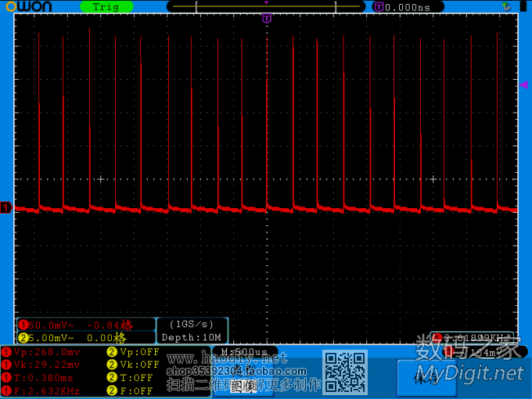This screenshot has width=532, height=399.
Task: Click the battery status icon
Action: (x=522, y=6)
